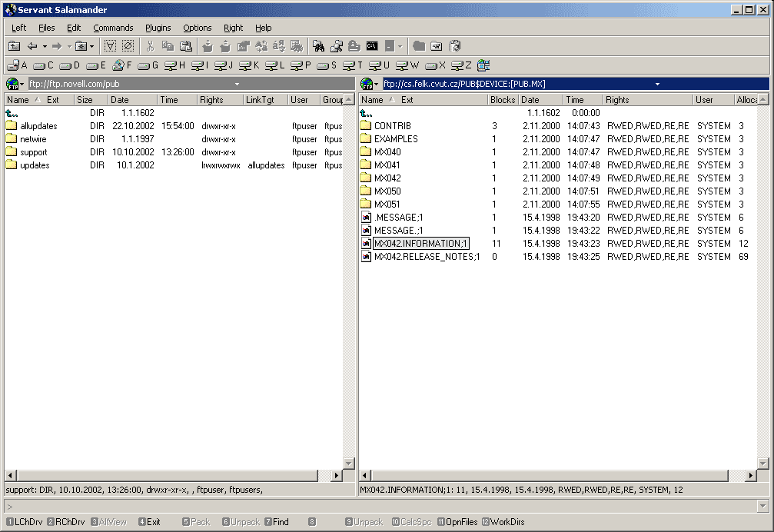Expand the left panel path history dropdown
The image size is (774, 532).
click(x=237, y=84)
